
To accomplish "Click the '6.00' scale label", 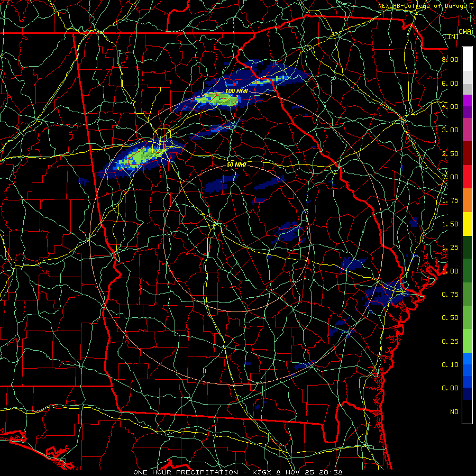I will (450, 83).
